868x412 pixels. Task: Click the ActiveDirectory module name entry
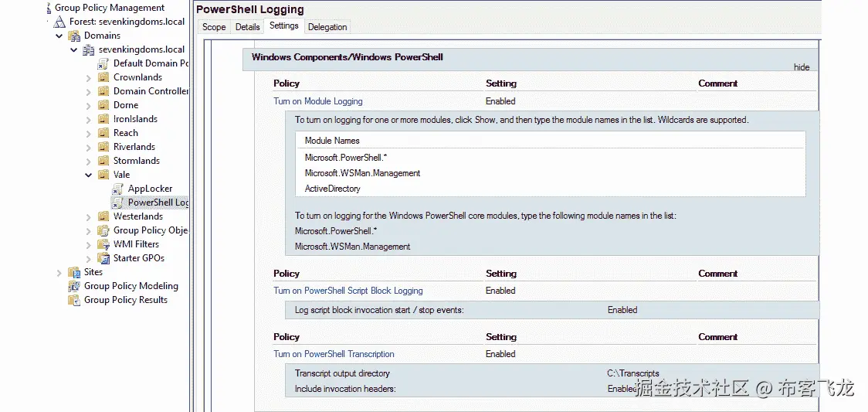click(333, 189)
